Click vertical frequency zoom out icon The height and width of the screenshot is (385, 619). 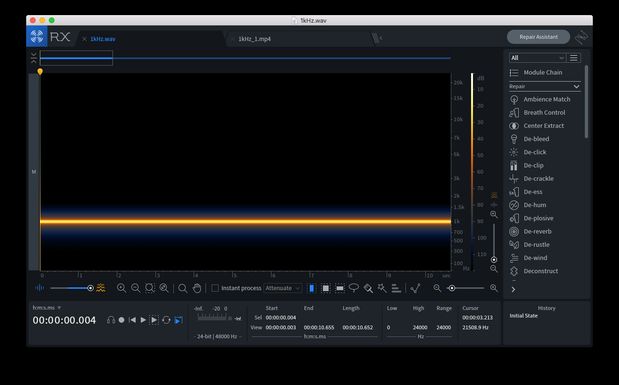coord(493,269)
